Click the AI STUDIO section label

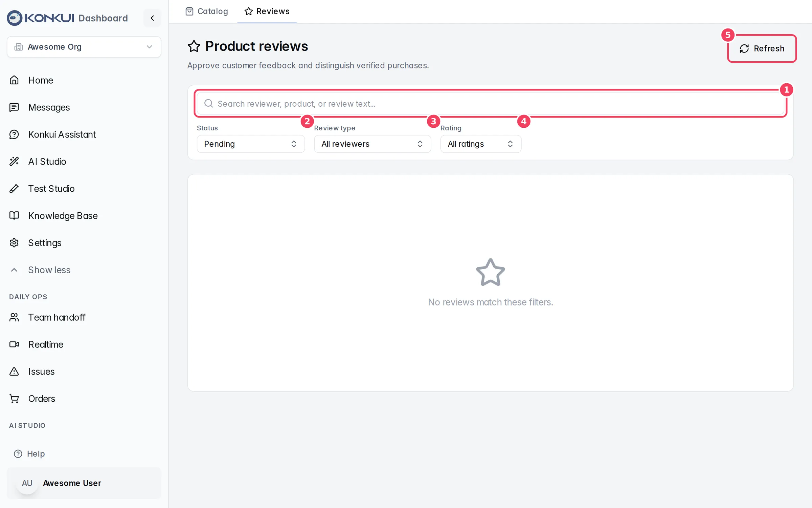[x=27, y=426]
